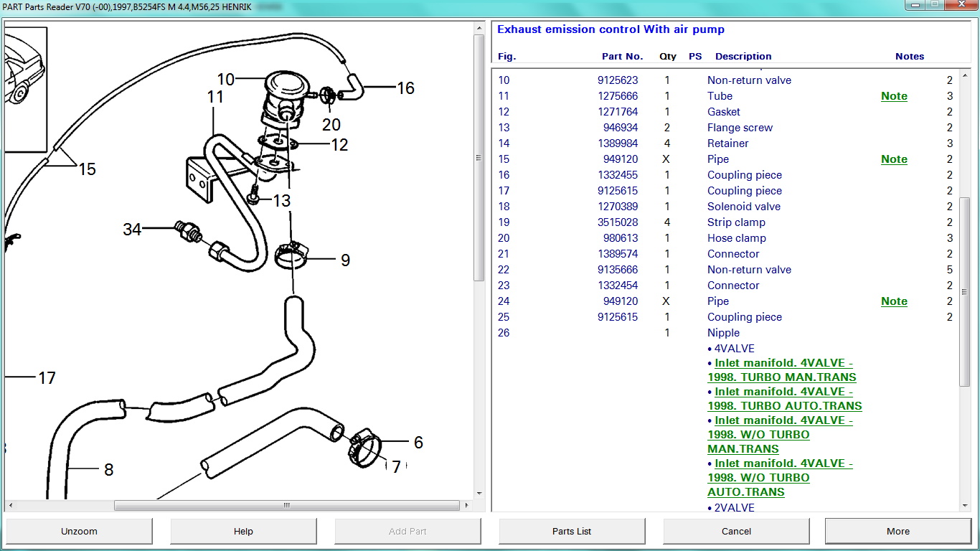The image size is (980, 551).
Task: Select the Retainer row
Action: pos(725,143)
